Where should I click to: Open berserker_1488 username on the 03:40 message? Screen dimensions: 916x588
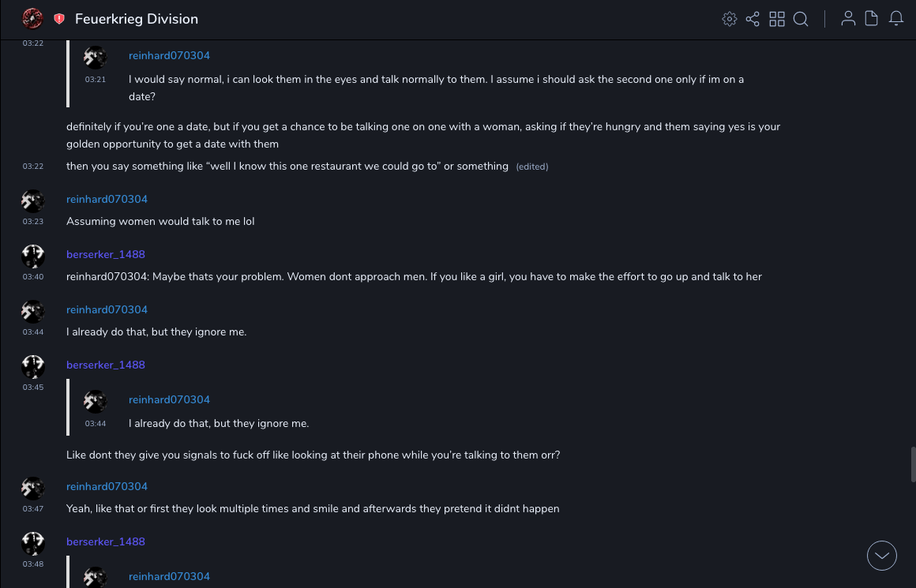click(106, 254)
